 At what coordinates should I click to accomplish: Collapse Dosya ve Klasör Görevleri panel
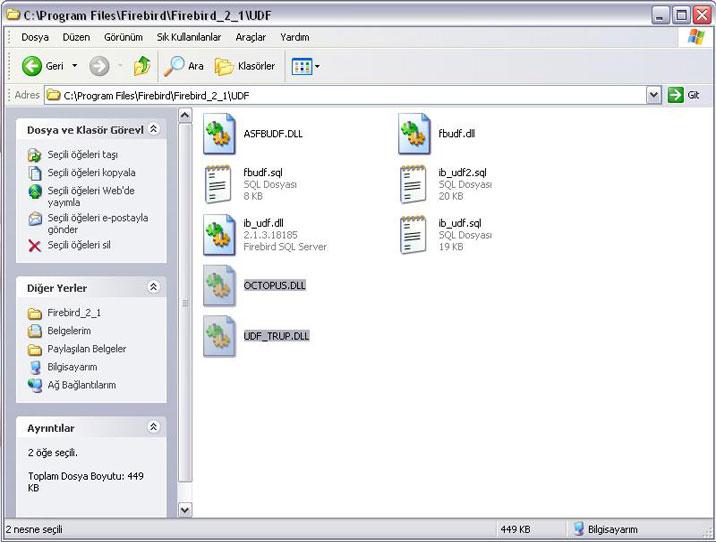point(154,129)
